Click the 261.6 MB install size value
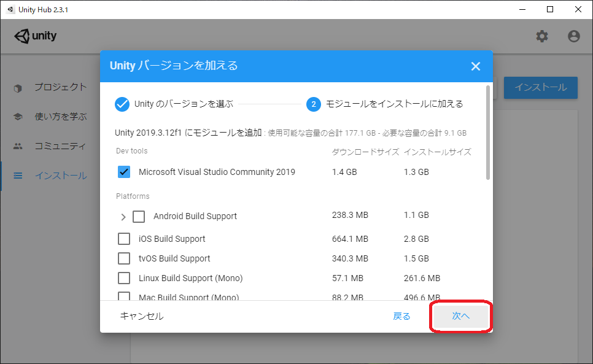593x364 pixels. [422, 278]
